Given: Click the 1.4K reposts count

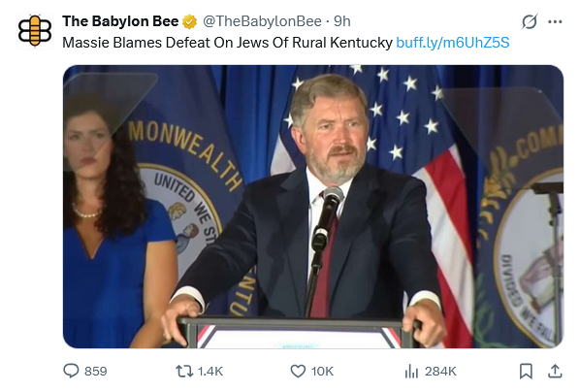Looking at the screenshot, I should tap(210, 371).
